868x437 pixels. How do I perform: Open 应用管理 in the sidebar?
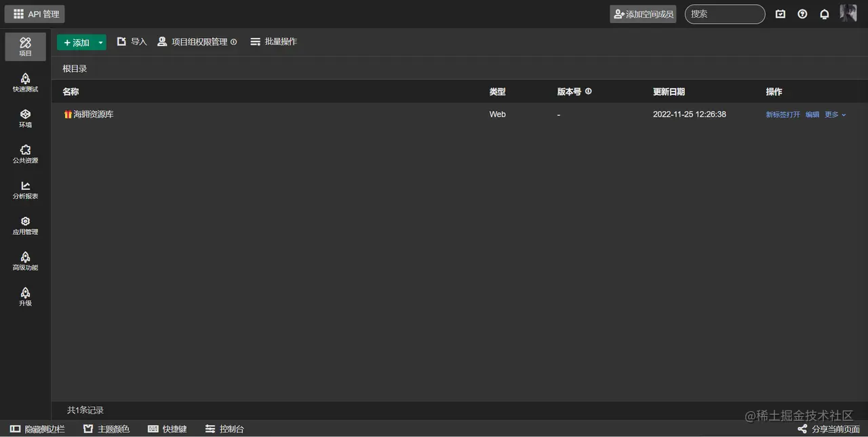25,225
